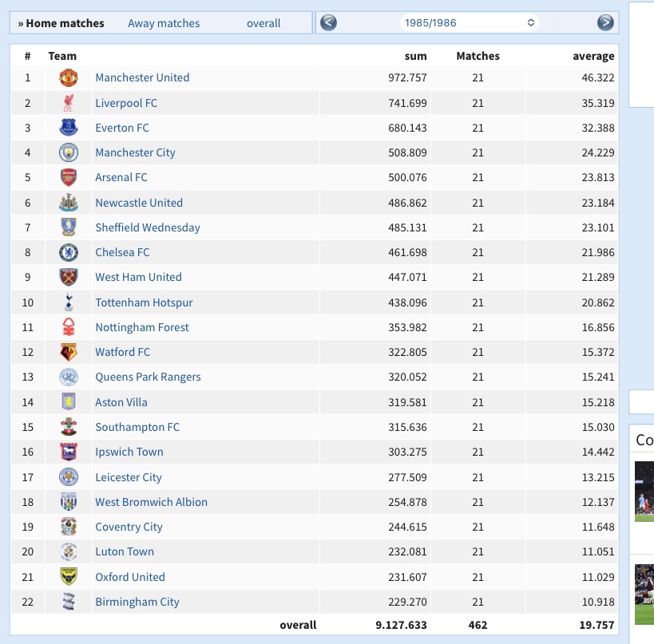Screen dimensions: 654x644
Task: Click the Arsenal FC crest icon
Action: [69, 178]
